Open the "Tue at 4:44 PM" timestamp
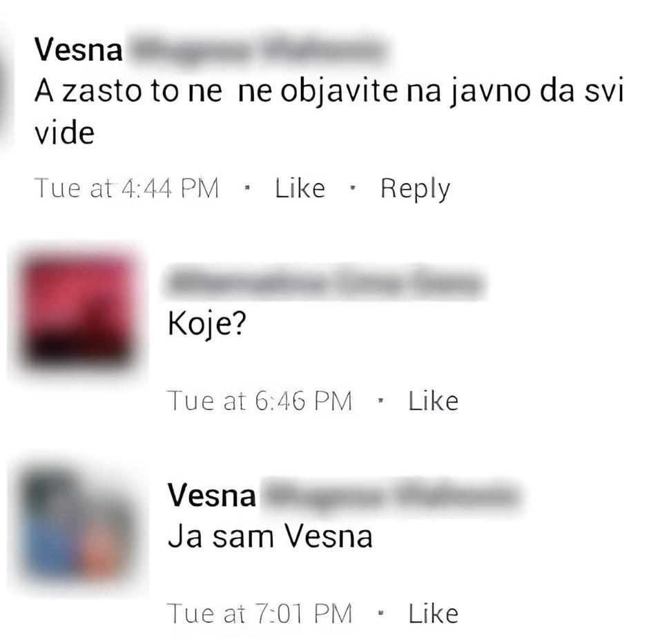The image size is (649, 644). point(126,188)
